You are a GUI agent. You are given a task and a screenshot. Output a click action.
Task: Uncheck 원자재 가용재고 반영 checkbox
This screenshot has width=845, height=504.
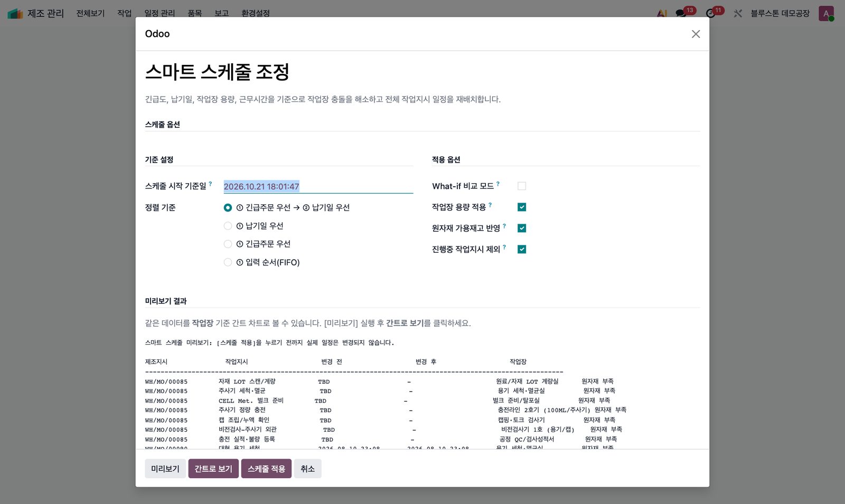pos(522,228)
